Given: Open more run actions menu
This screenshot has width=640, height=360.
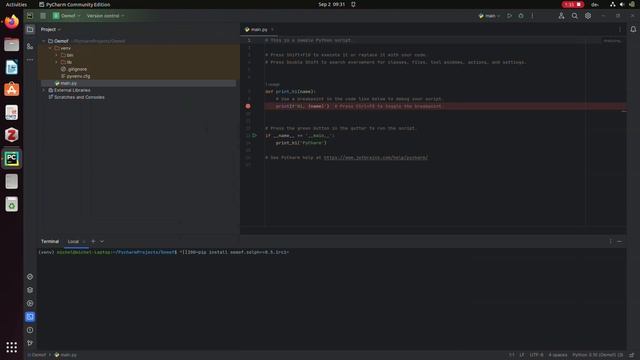Looking at the screenshot, I should 532,16.
